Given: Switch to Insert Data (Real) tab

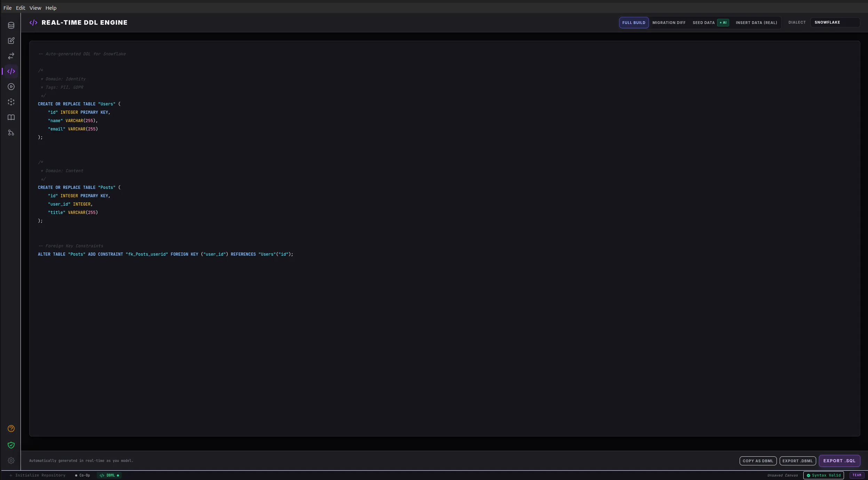Looking at the screenshot, I should point(756,23).
